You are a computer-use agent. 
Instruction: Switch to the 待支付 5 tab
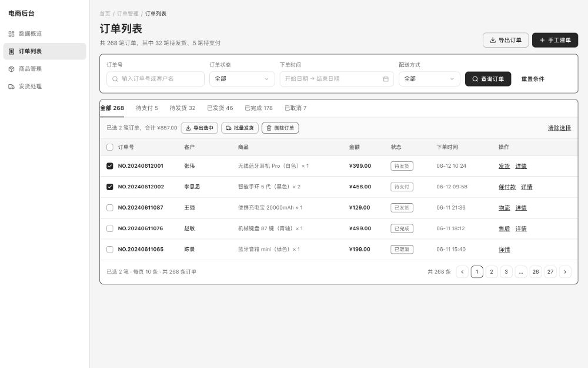click(146, 108)
